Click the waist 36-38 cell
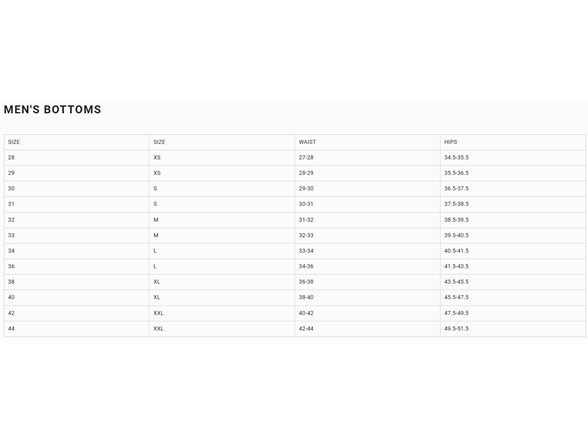 368,282
